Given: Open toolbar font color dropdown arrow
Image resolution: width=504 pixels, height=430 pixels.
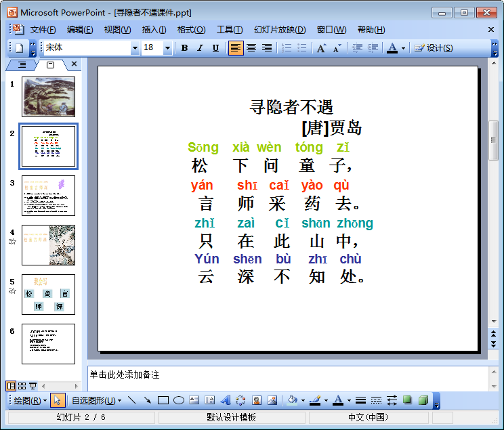Looking at the screenshot, I should pos(403,49).
